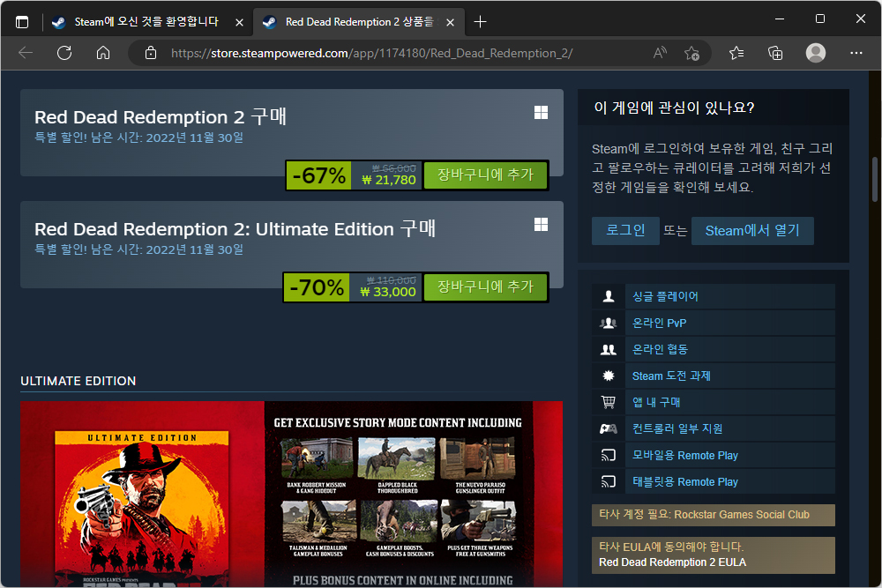Screen dimensions: 882x588
Task: Open the 온라인 PvP category link
Action: [659, 323]
